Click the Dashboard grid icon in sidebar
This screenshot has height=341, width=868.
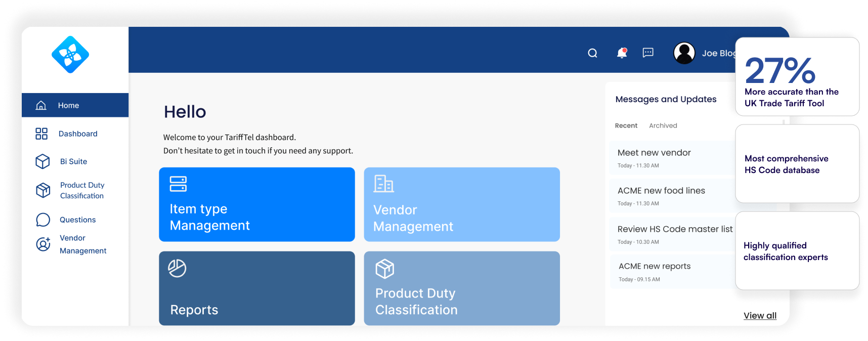click(x=41, y=134)
